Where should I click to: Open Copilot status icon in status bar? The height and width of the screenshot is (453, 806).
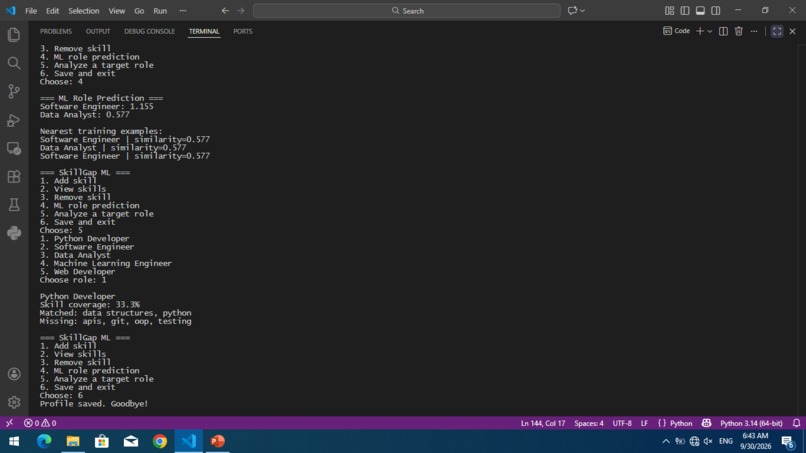point(706,423)
